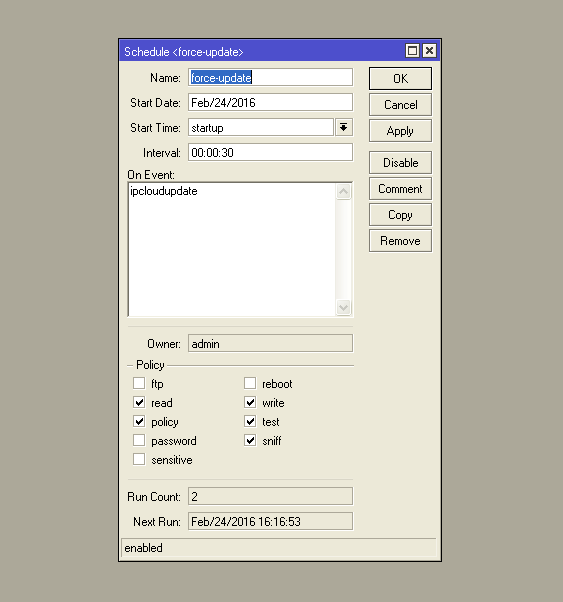This screenshot has height=602, width=563.
Task: Click the enabled status bar text
Action: 143,548
